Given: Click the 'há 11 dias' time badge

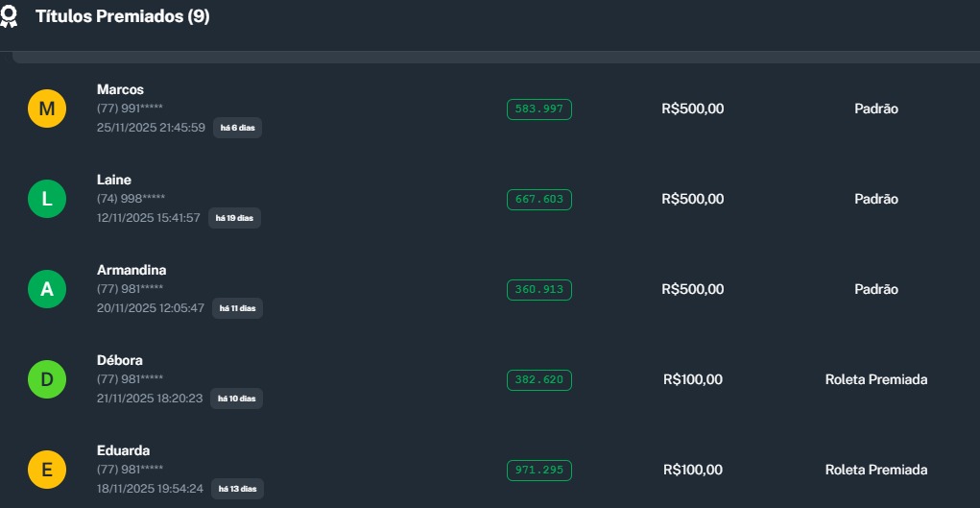Looking at the screenshot, I should (237, 308).
